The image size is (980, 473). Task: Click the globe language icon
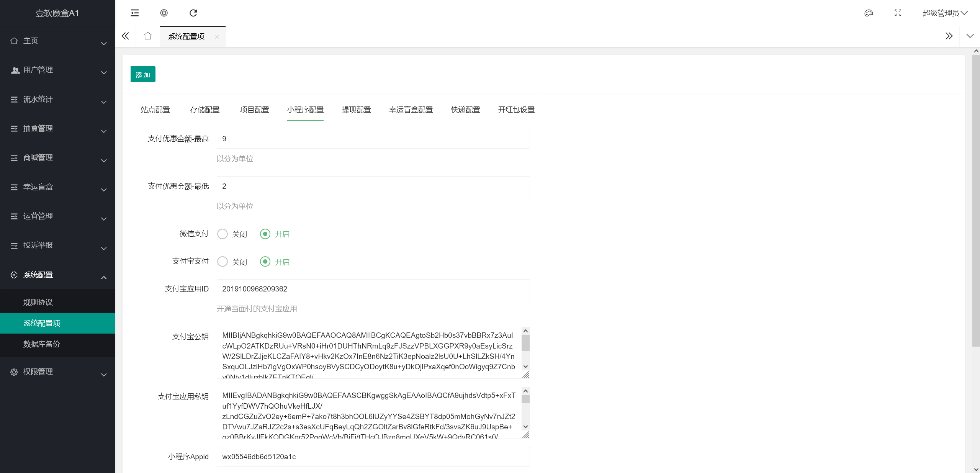click(164, 13)
